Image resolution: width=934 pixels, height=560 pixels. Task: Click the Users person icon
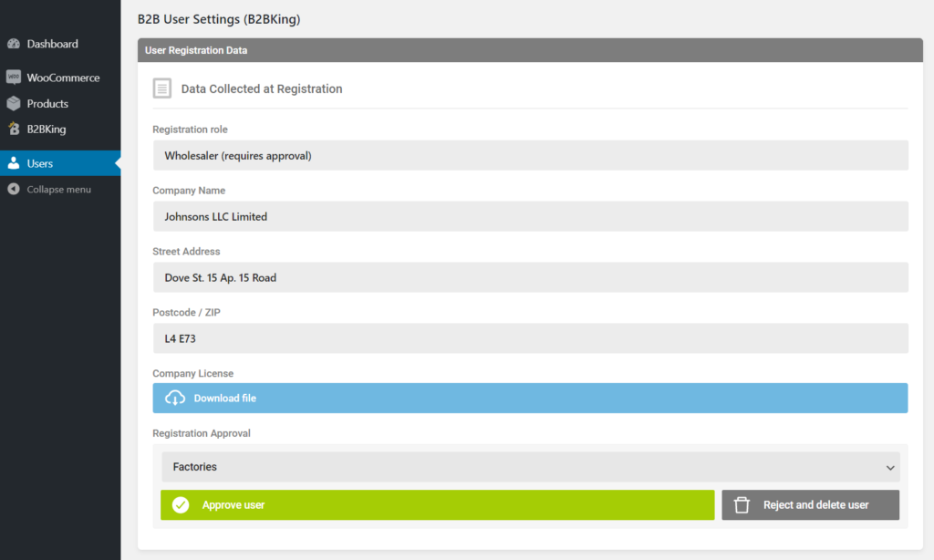click(x=13, y=163)
